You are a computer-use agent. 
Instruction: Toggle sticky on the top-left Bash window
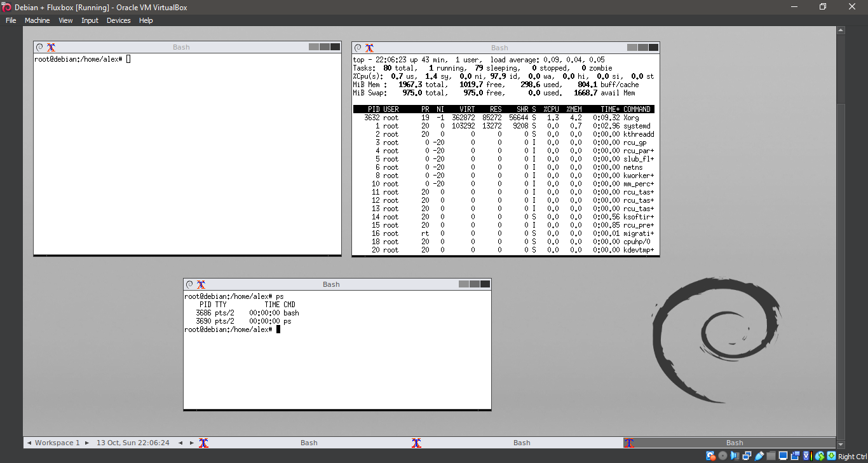[x=39, y=47]
